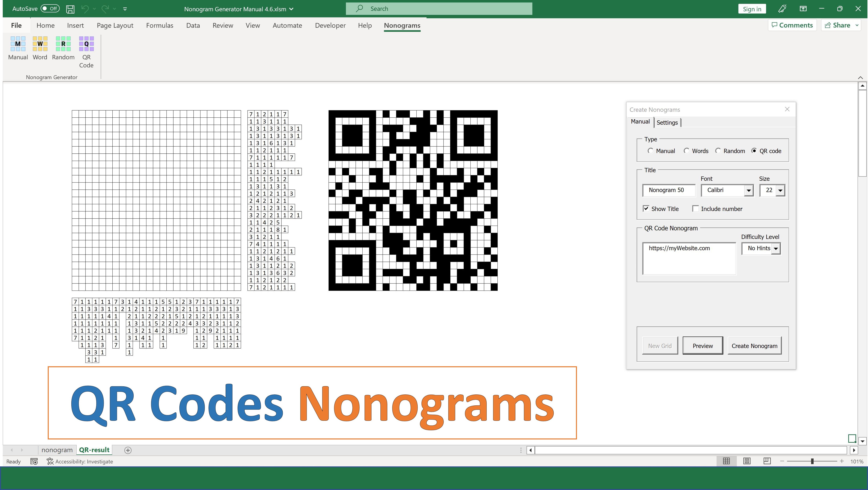Open the Random nonogram generator icon
Image resolution: width=868 pixels, height=490 pixels.
[x=63, y=48]
